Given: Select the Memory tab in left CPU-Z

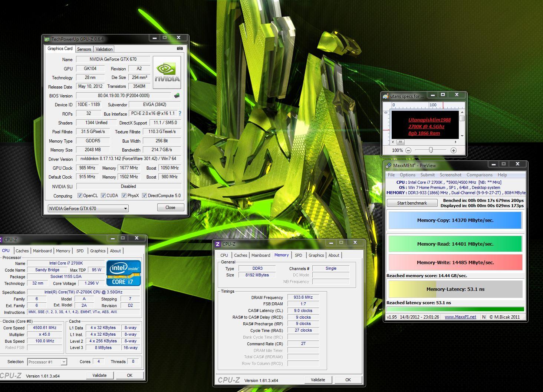Looking at the screenshot, I should point(63,251).
